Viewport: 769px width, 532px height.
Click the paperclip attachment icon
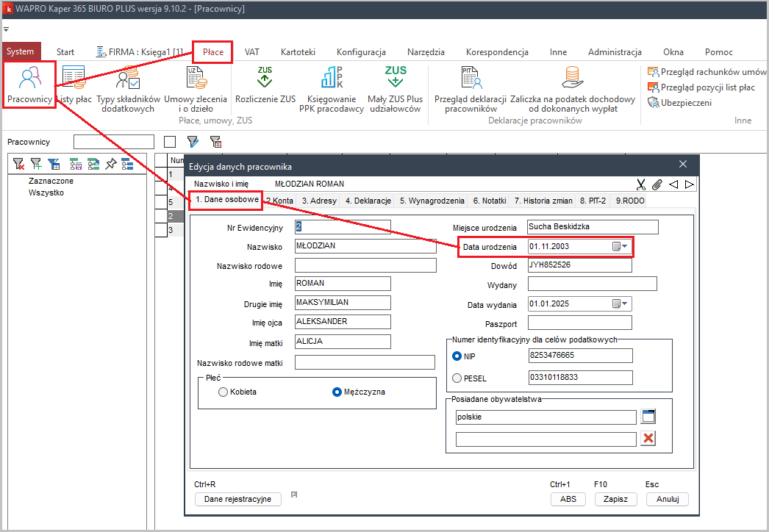point(657,184)
